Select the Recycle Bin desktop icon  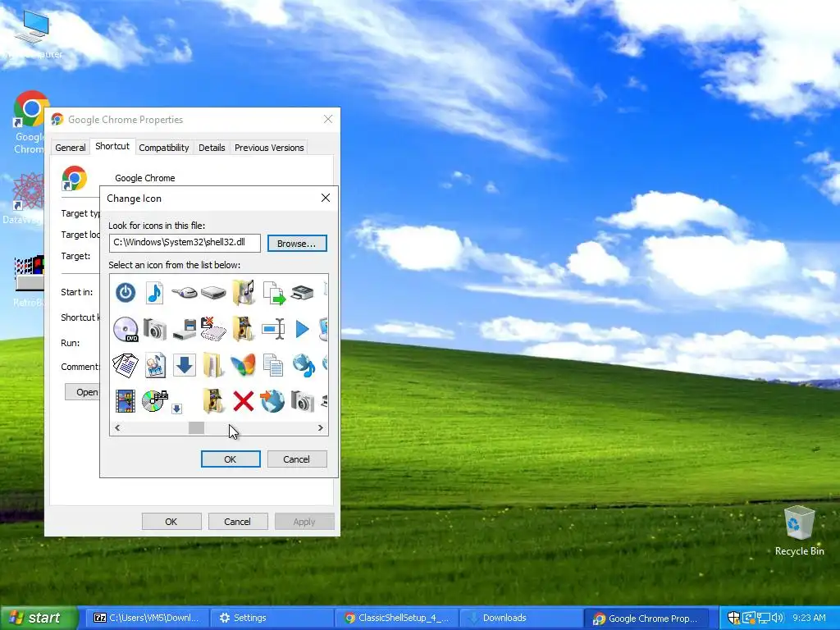pos(799,531)
